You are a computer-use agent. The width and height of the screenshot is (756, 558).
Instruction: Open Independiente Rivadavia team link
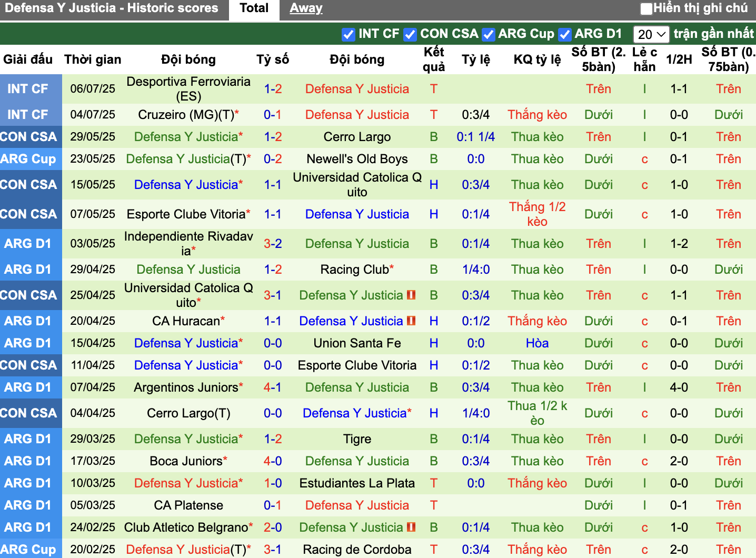[188, 244]
